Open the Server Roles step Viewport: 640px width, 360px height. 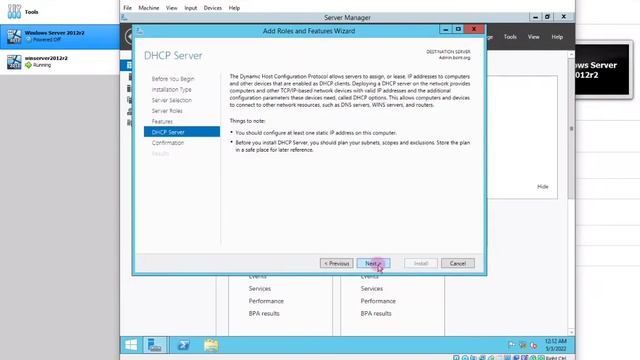point(167,111)
